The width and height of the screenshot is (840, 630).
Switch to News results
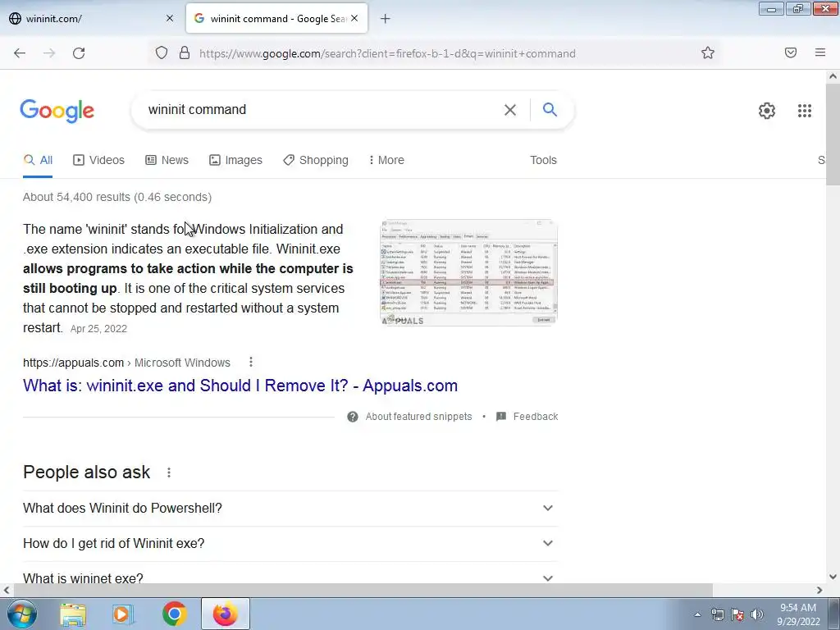[x=167, y=160]
